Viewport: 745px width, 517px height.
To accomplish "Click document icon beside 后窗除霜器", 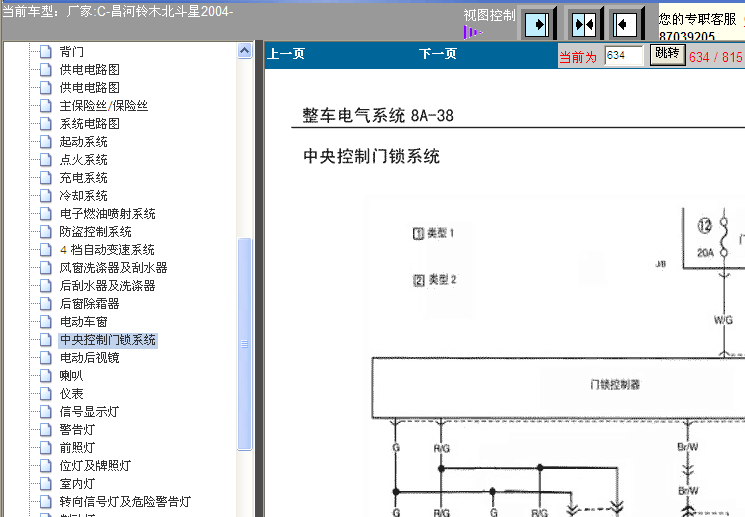I will (46, 304).
